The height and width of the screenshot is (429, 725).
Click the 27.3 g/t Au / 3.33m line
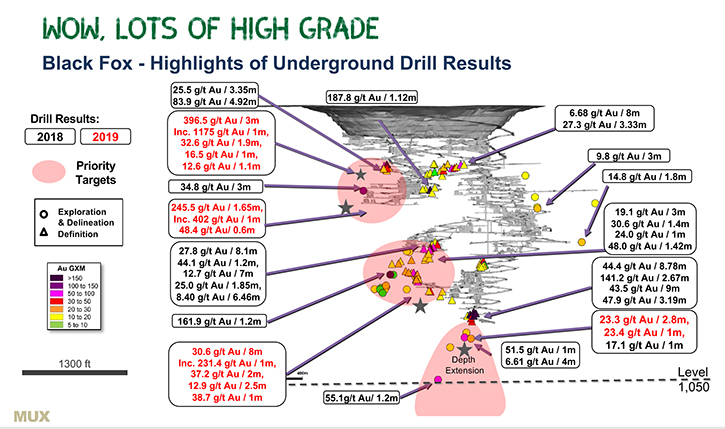point(604,125)
